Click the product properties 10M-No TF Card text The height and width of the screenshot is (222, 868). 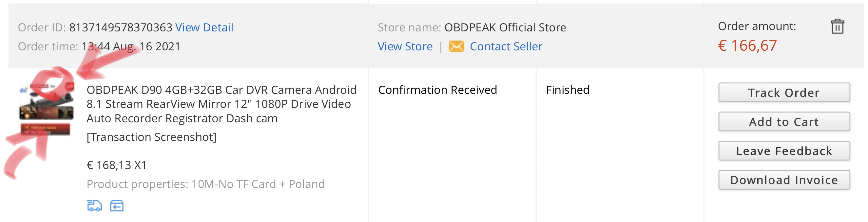205,184
